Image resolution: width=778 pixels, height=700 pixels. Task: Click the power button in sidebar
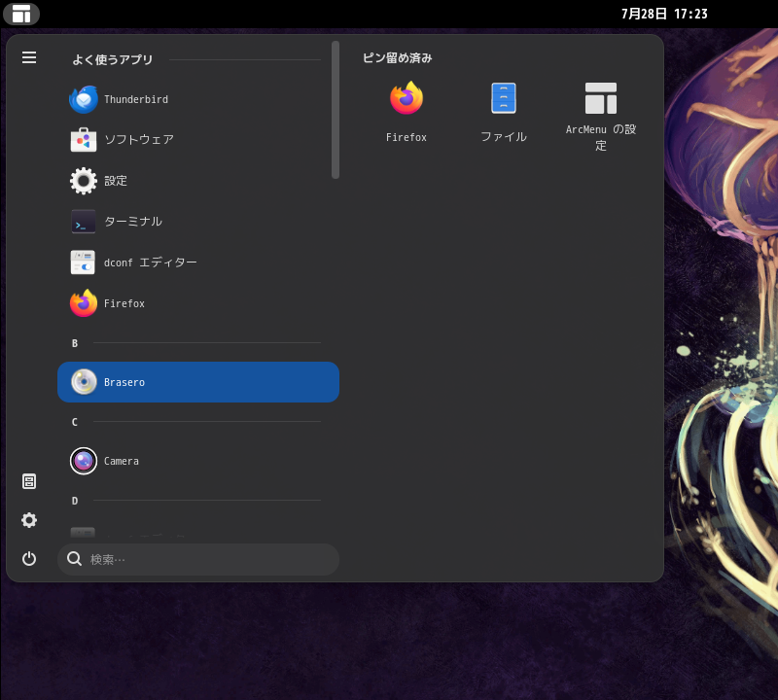(x=29, y=558)
